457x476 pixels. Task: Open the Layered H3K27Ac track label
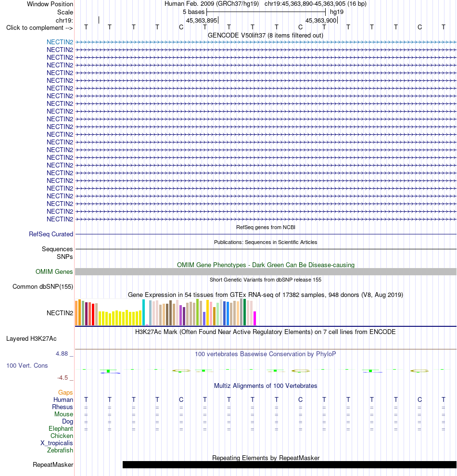tap(31, 338)
